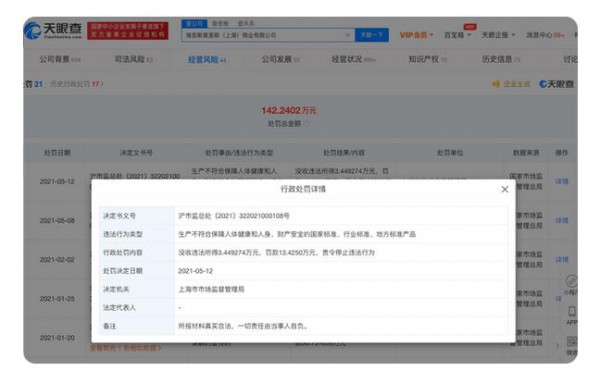Click the 天眼一下 search button
The height and width of the screenshot is (371, 600).
click(372, 35)
